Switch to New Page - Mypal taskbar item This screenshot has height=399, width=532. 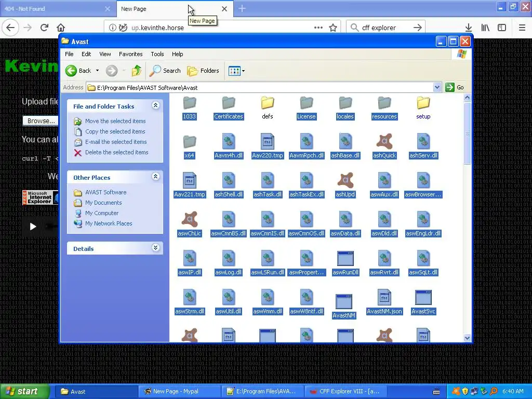click(180, 391)
